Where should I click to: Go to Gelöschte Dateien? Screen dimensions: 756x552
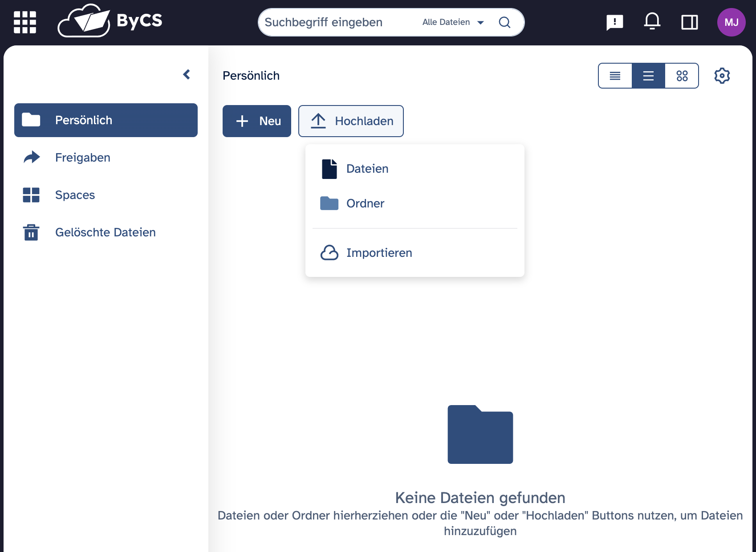[x=105, y=232]
